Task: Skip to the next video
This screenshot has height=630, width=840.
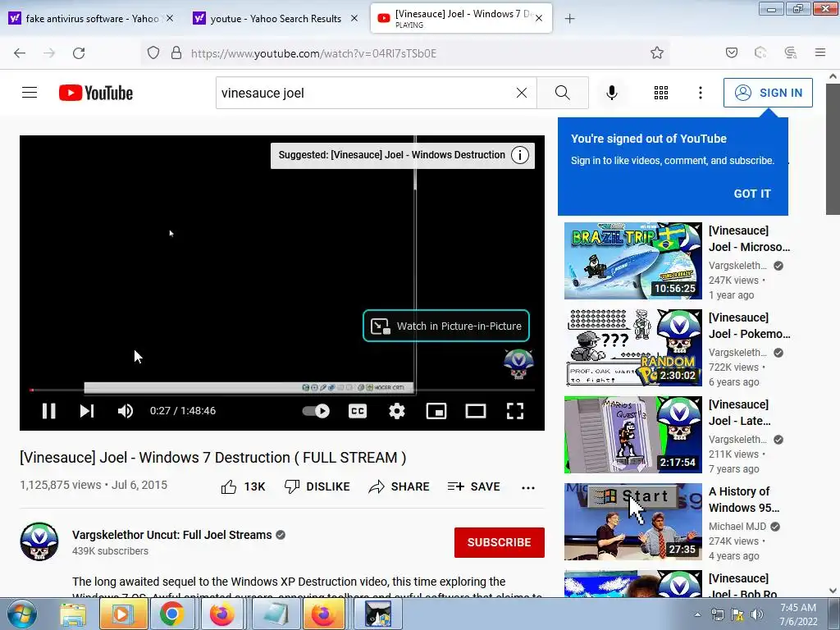Action: [x=87, y=411]
